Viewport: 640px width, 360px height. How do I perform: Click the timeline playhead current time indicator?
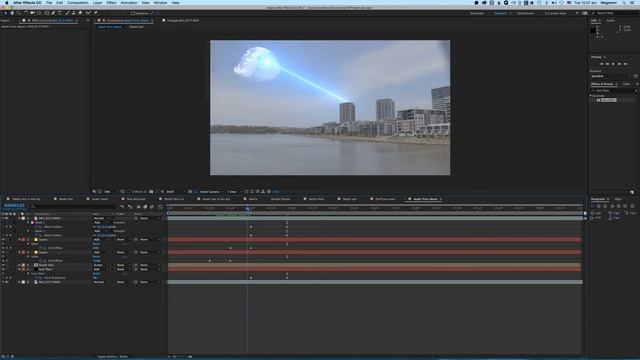click(x=247, y=209)
